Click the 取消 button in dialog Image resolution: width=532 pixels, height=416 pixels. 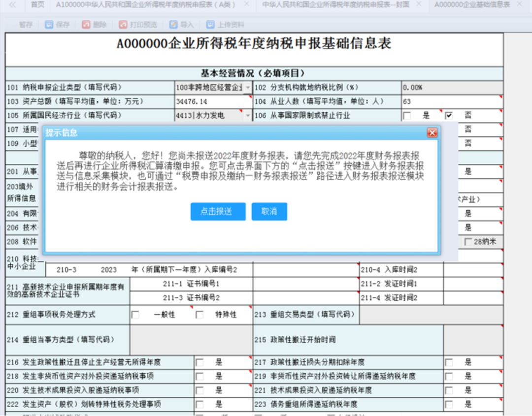pyautogui.click(x=269, y=212)
